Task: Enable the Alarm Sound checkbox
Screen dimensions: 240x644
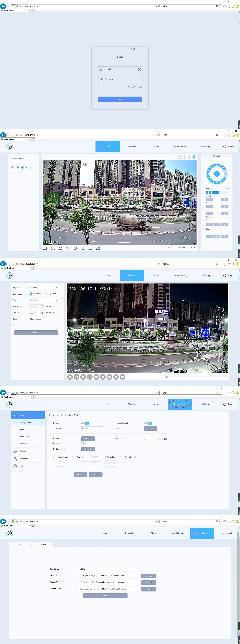Action: (x=122, y=457)
